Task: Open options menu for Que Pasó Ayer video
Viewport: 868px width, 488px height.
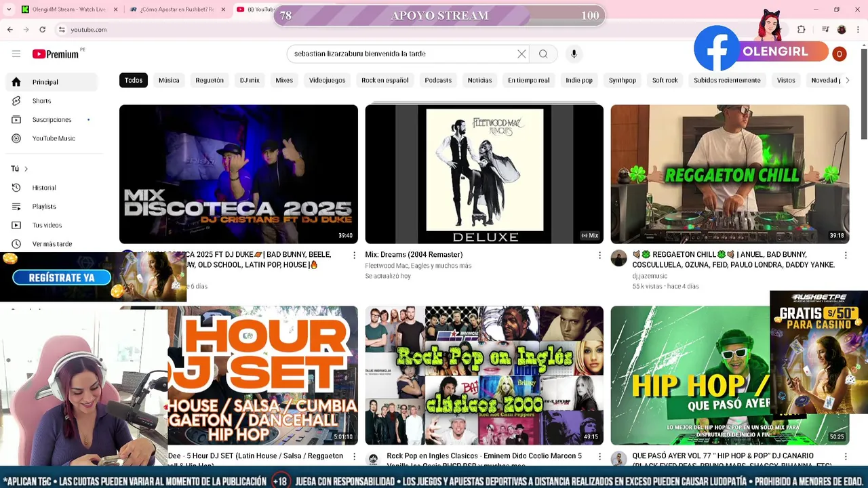Action: coord(846,456)
